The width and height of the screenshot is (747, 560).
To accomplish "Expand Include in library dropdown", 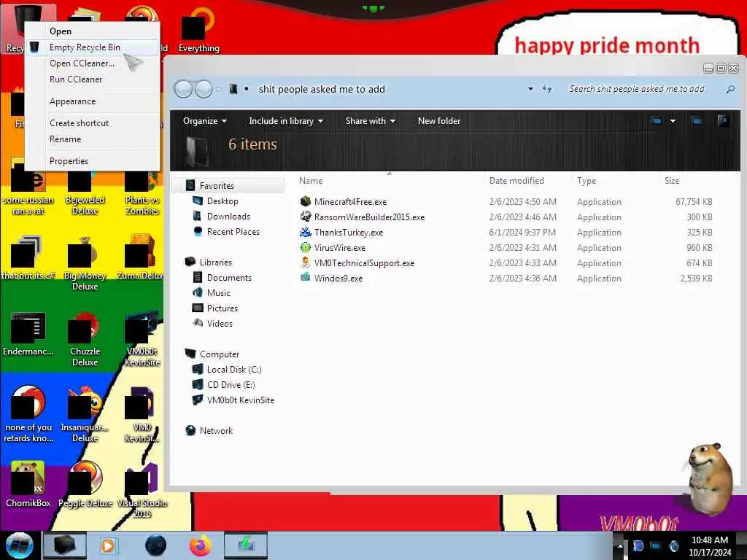I will click(286, 121).
